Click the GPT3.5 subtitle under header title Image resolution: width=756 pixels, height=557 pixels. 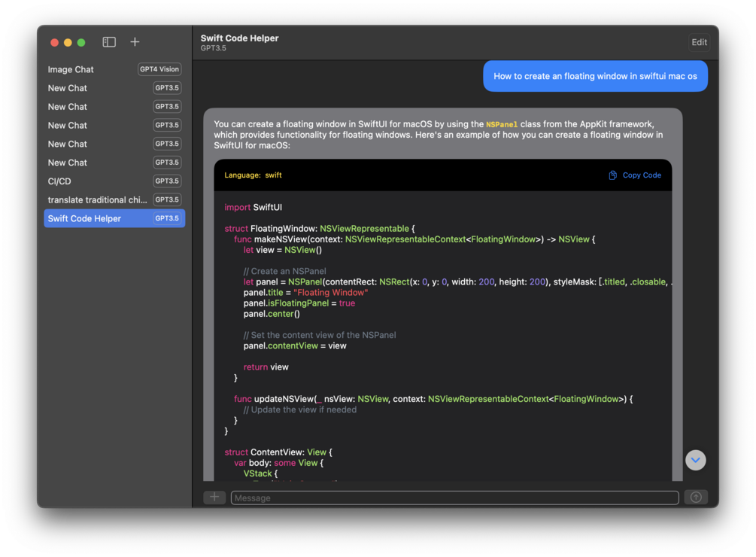point(214,48)
